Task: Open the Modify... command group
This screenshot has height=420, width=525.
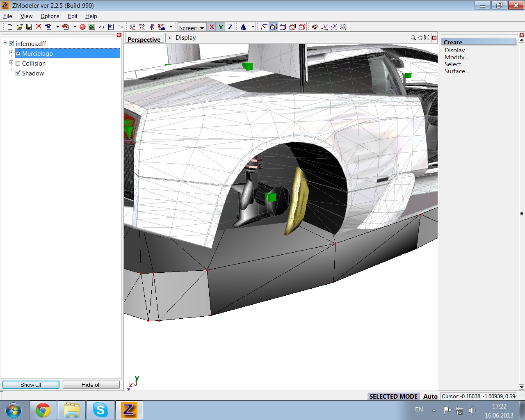Action: 456,57
